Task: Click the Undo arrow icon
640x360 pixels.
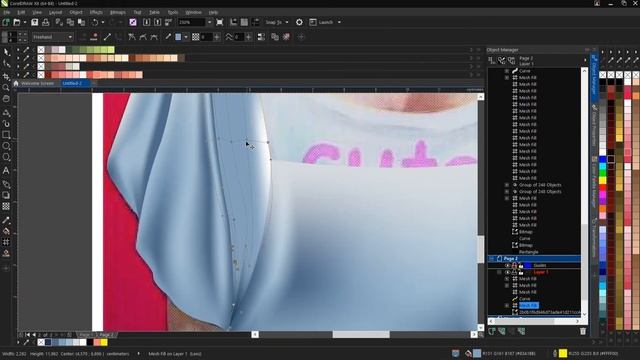Action: pyautogui.click(x=95, y=22)
